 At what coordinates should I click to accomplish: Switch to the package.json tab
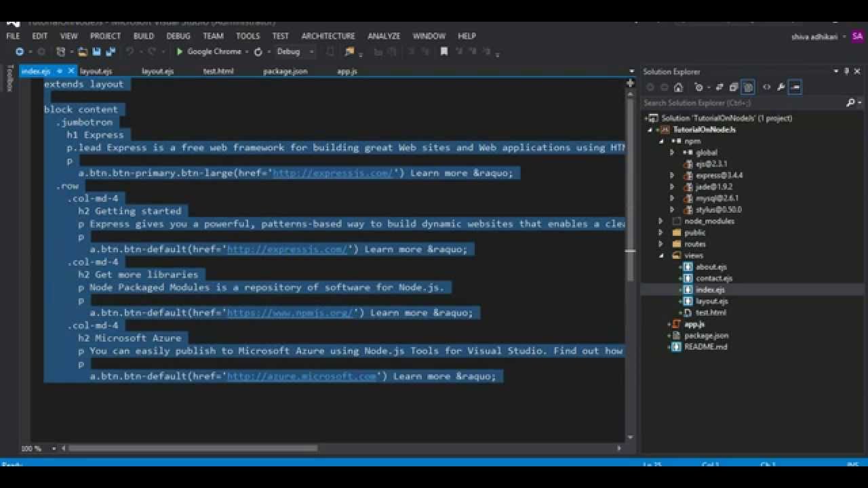pos(285,70)
